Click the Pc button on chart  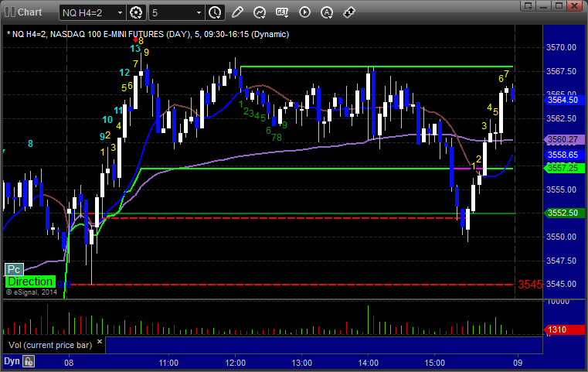click(x=14, y=269)
